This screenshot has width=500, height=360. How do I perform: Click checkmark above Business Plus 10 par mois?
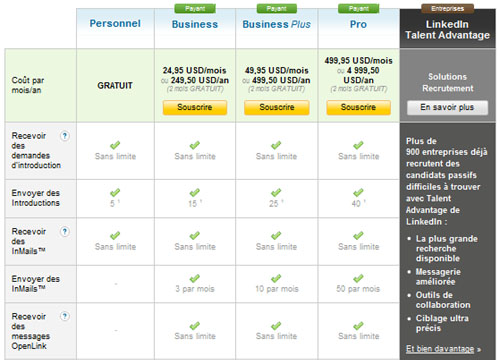(276, 278)
